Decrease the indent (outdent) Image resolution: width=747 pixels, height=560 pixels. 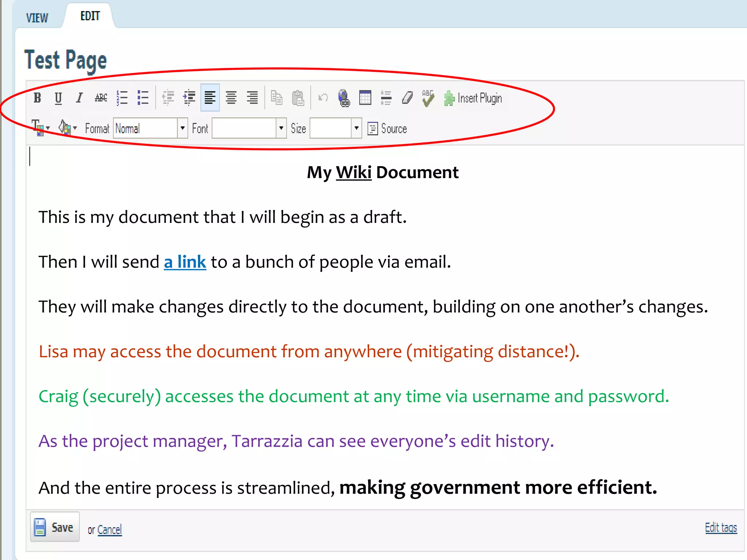[x=168, y=98]
